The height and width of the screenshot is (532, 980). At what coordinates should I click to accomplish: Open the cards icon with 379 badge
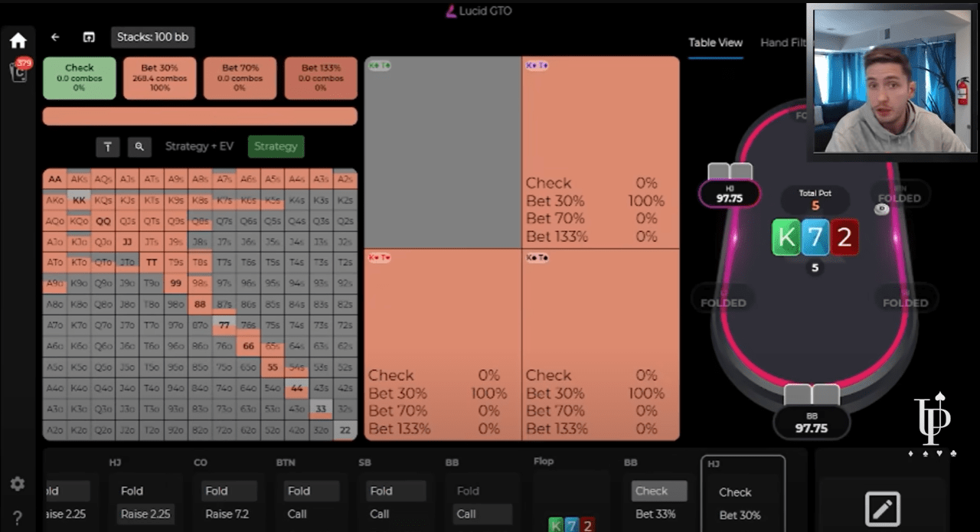pyautogui.click(x=18, y=73)
